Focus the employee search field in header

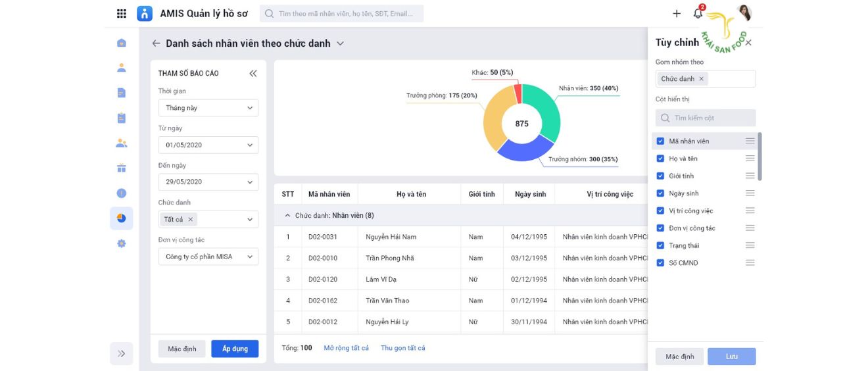(342, 13)
